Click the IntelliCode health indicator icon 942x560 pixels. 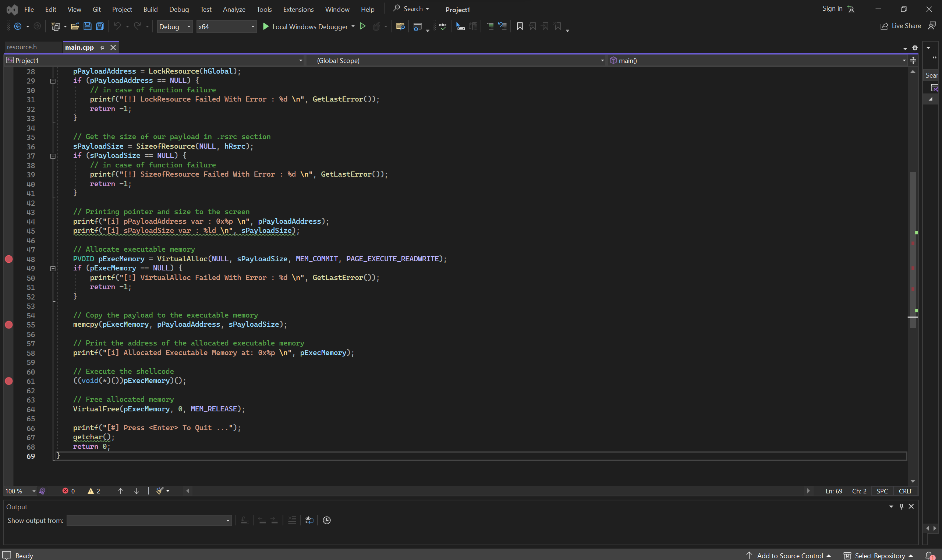coord(42,491)
